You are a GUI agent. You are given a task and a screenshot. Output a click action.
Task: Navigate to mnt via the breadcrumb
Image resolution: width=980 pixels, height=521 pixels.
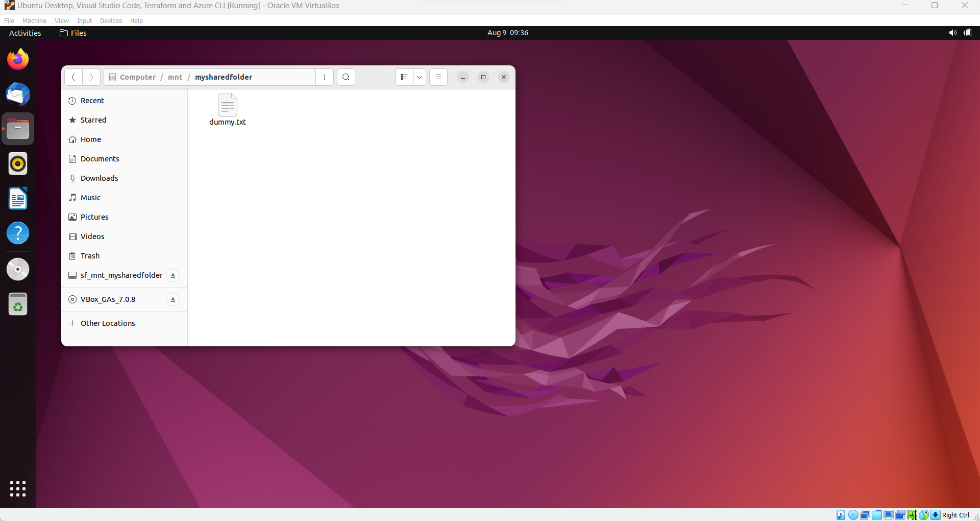click(x=175, y=77)
